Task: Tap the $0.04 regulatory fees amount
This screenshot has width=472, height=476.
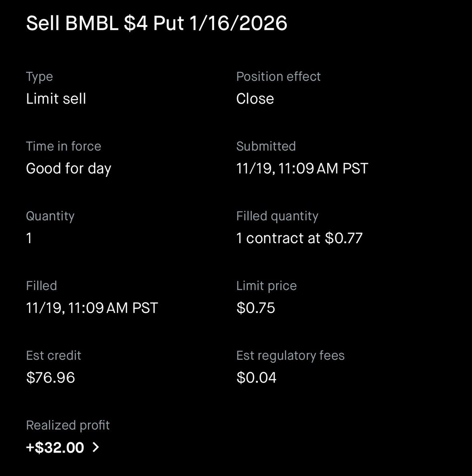Action: [x=256, y=377]
